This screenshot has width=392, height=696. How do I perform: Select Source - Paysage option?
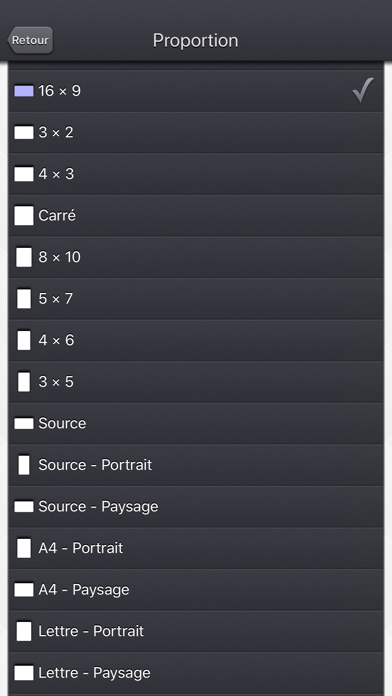click(x=196, y=506)
